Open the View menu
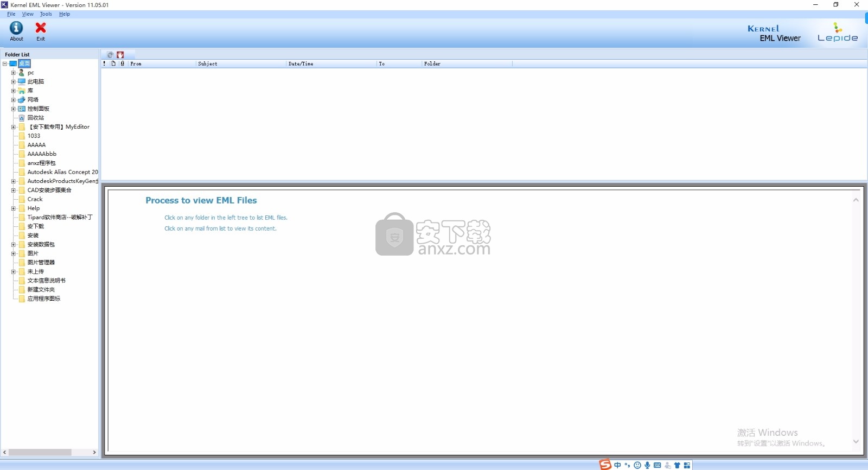868x470 pixels. pyautogui.click(x=28, y=14)
